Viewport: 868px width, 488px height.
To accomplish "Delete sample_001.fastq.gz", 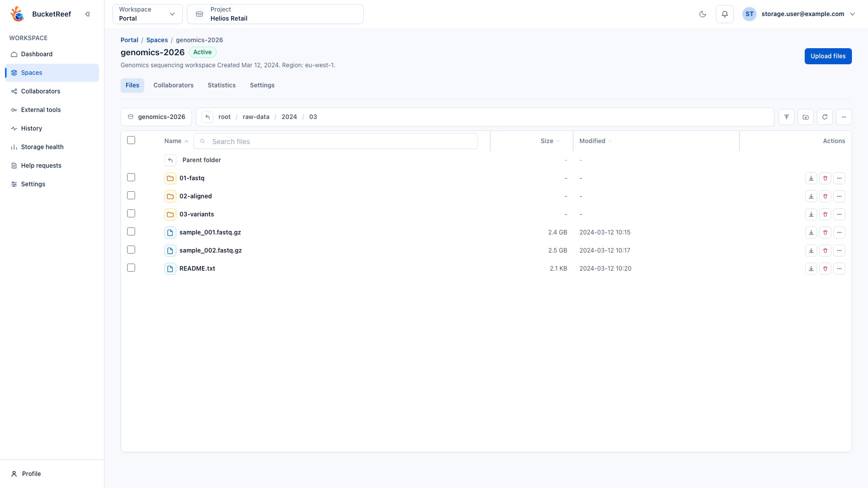I will point(825,232).
